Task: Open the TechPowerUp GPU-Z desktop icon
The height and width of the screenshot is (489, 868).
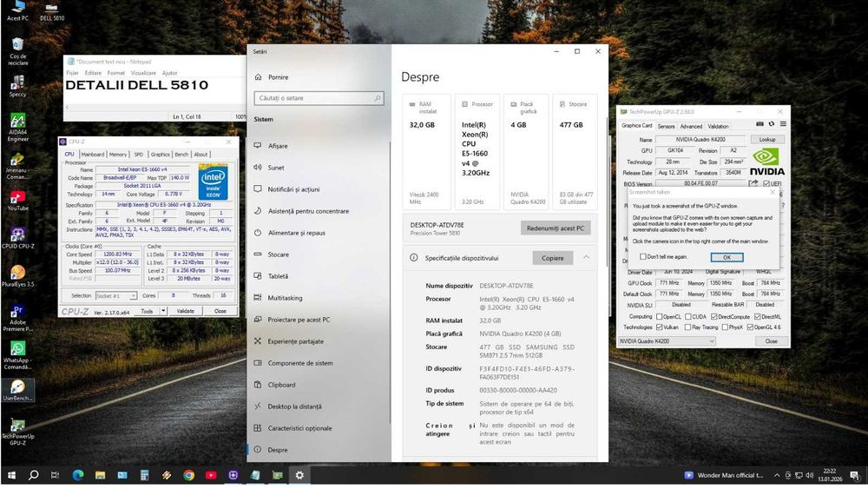Action: tap(17, 432)
